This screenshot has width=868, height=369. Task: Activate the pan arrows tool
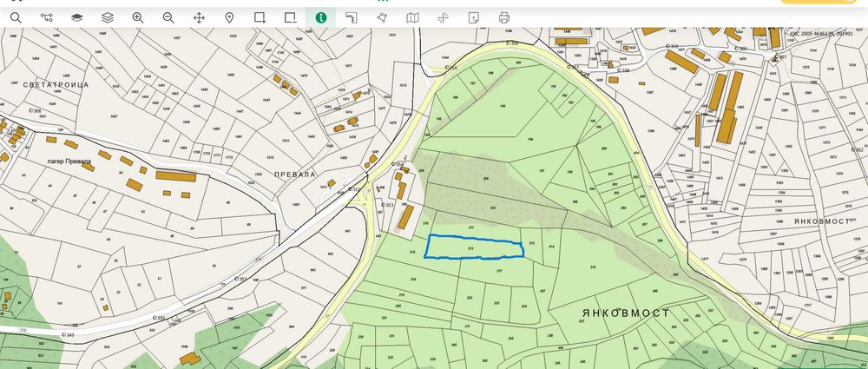(199, 17)
